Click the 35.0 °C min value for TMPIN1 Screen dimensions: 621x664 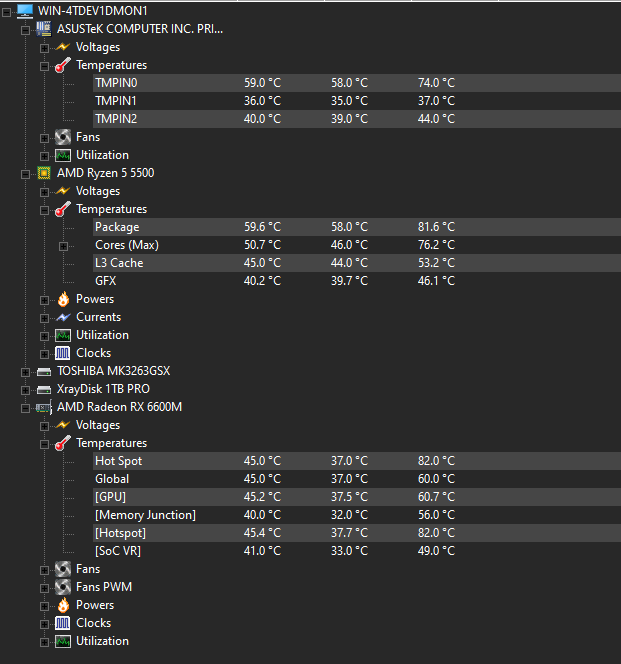click(349, 101)
